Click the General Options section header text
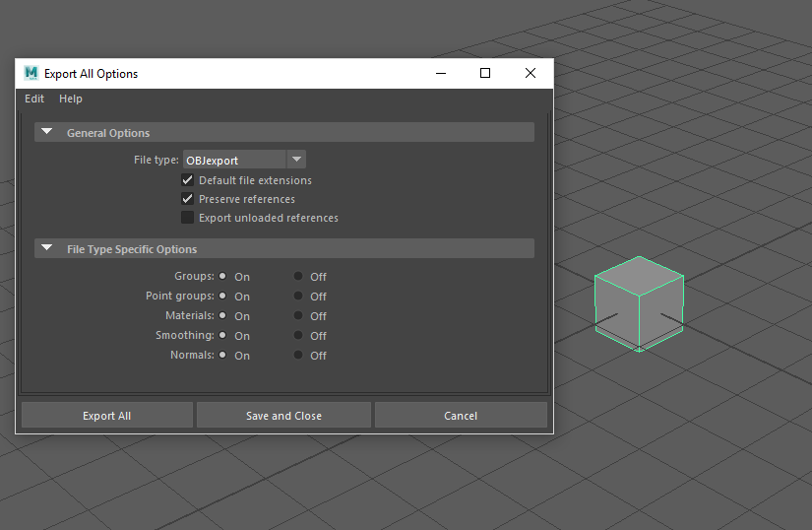The width and height of the screenshot is (812, 530). 108,133
